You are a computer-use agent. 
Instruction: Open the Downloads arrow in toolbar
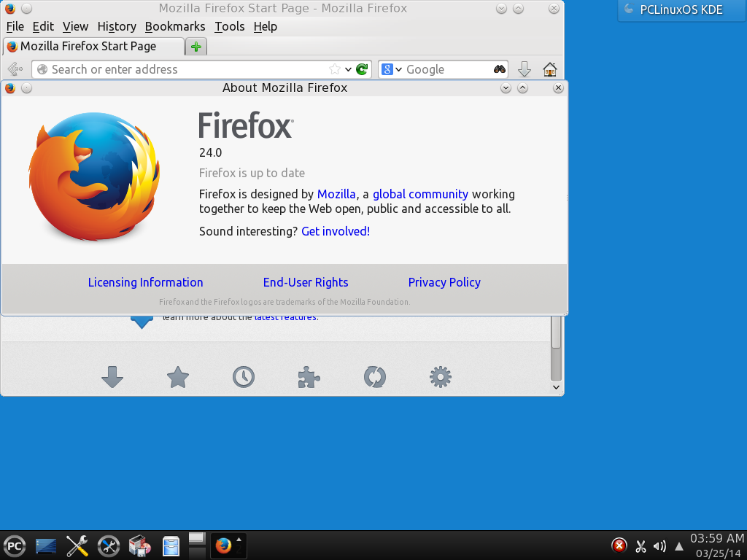[524, 69]
